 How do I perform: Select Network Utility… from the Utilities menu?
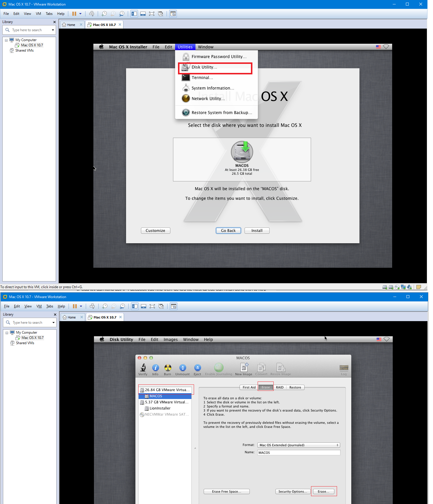216,99
